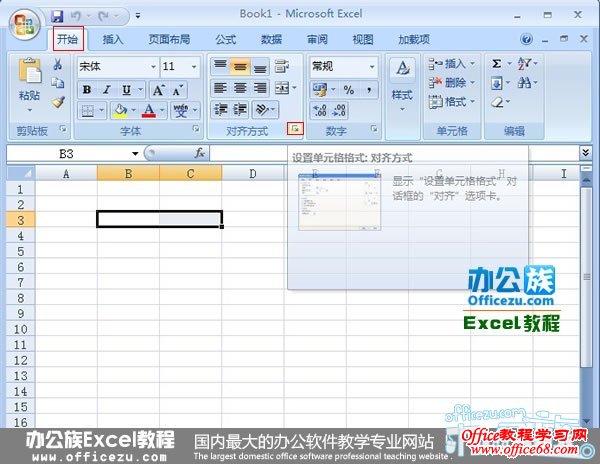Decrease font size with small A
The height and width of the screenshot is (464, 600).
pyautogui.click(x=178, y=90)
